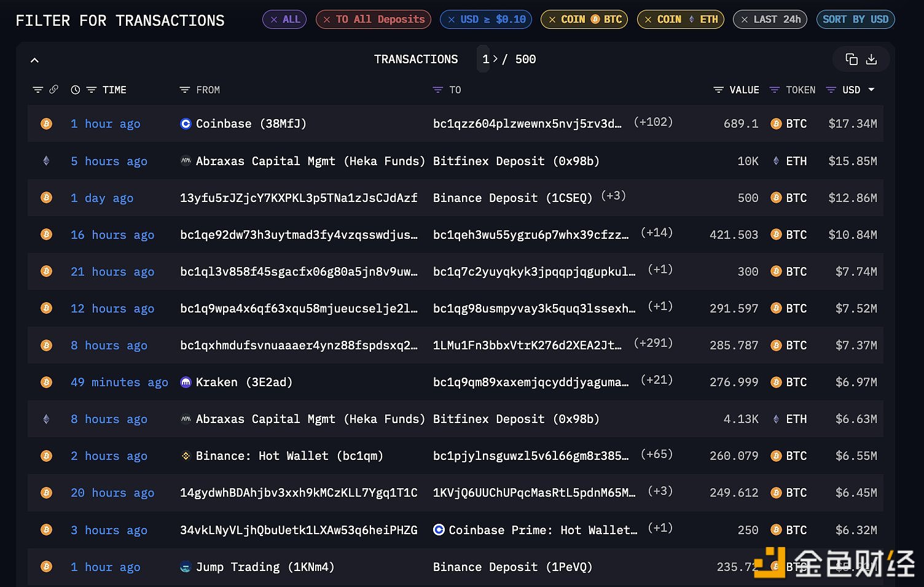The width and height of the screenshot is (924, 587).
Task: Click the transaction link icon in header
Action: [x=54, y=90]
